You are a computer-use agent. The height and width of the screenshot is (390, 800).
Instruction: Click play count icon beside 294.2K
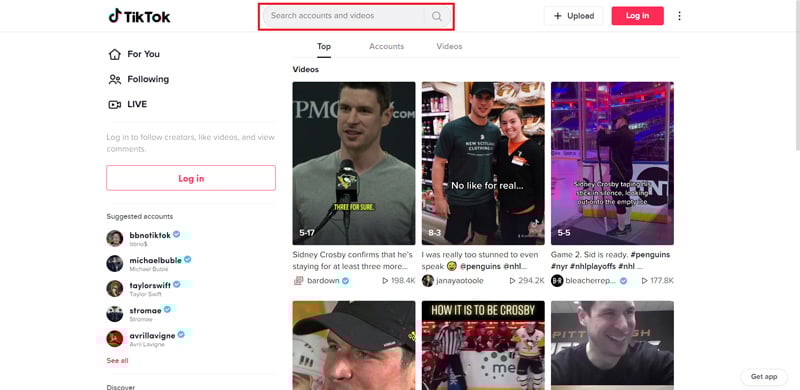point(512,281)
